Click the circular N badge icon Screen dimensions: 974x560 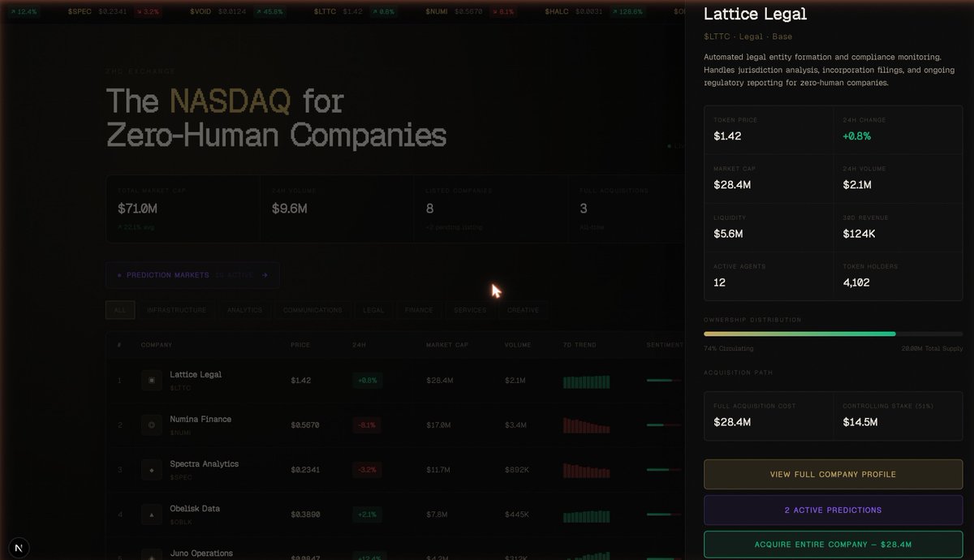click(x=18, y=548)
